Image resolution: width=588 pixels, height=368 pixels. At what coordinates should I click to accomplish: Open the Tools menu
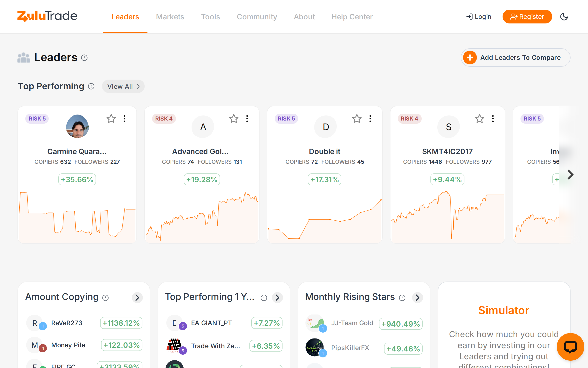(210, 17)
